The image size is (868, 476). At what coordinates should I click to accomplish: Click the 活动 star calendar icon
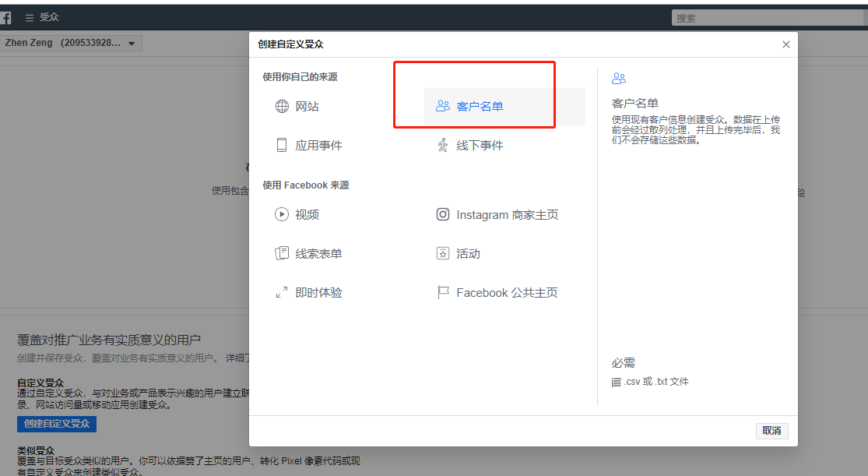point(443,253)
